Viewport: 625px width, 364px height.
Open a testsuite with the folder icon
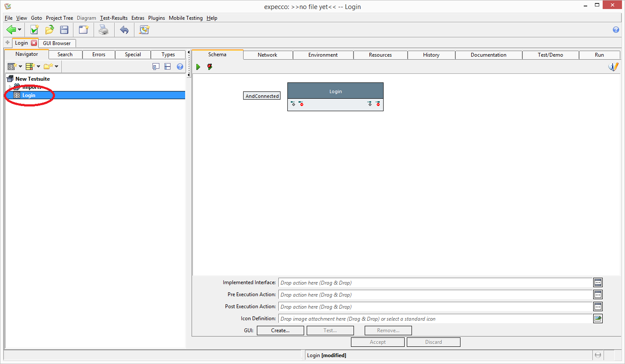(49, 30)
